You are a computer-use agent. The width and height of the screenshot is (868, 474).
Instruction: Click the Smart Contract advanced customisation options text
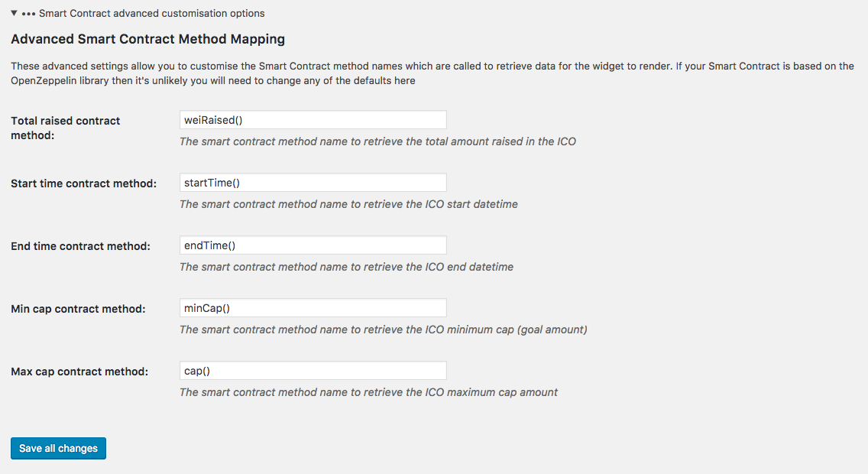point(152,13)
